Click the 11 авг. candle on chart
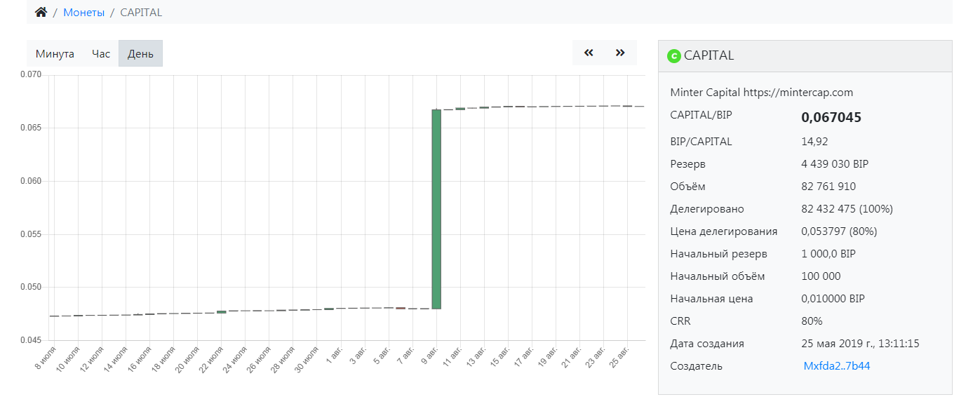The height and width of the screenshot is (397, 980). [460, 109]
